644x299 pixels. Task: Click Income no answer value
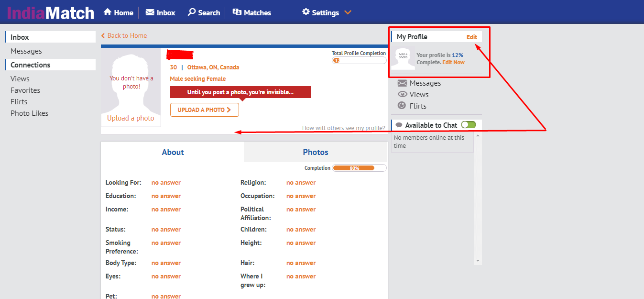click(166, 210)
